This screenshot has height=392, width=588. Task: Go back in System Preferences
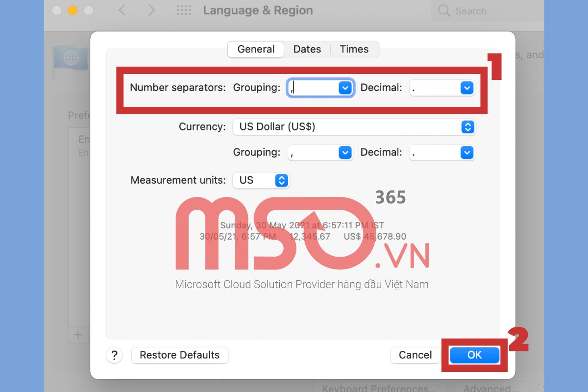coord(122,10)
